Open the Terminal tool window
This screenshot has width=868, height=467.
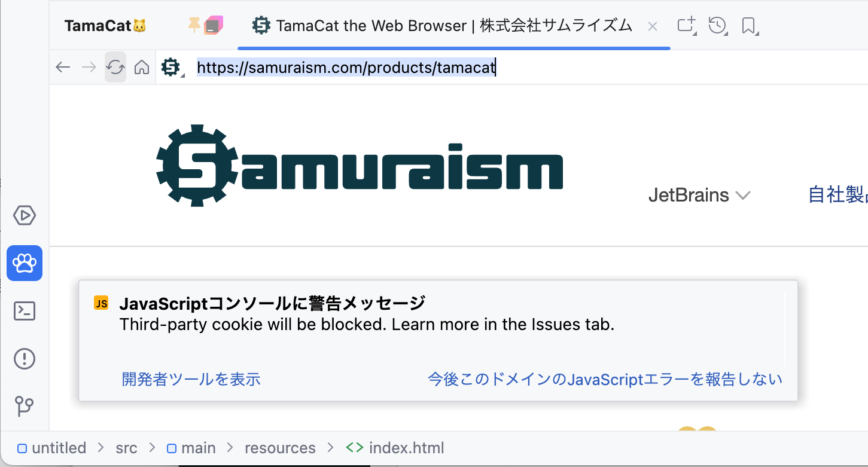(25, 311)
